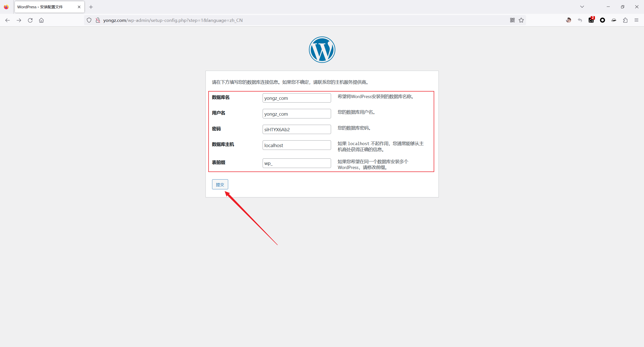Open the Extensions puzzle-piece menu
The width and height of the screenshot is (644, 347).
click(x=625, y=20)
